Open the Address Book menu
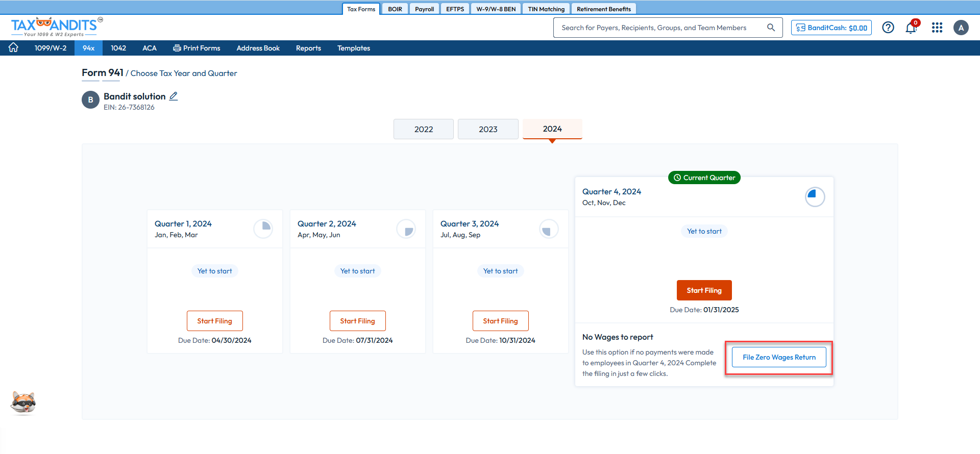 (258, 48)
